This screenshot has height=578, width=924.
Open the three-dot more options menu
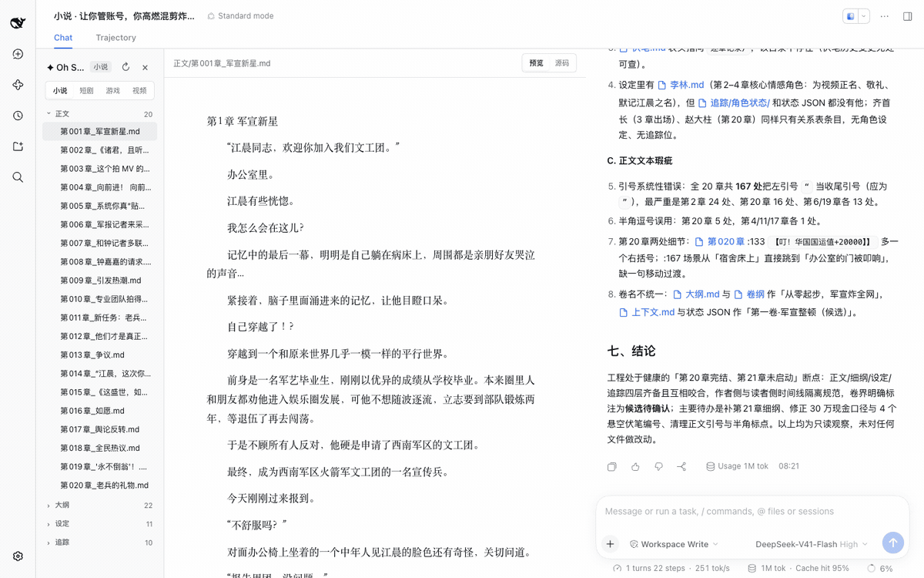[x=885, y=16]
